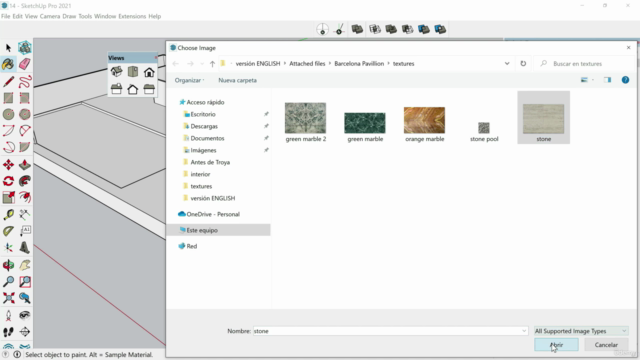Click Barcelona Pavillion breadcrumb
Screen dimensions: 640x360
click(x=359, y=64)
